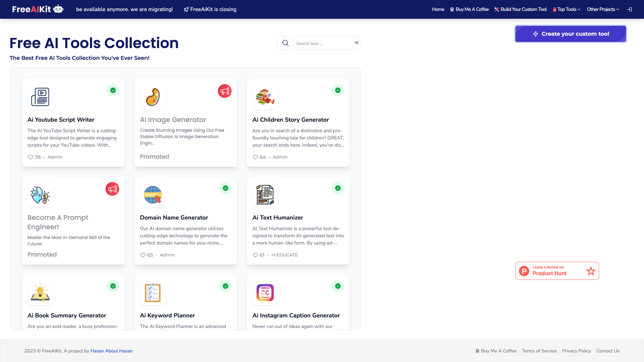Image resolution: width=644 pixels, height=362 pixels.
Task: Click the search magnifier icon
Action: [x=285, y=43]
